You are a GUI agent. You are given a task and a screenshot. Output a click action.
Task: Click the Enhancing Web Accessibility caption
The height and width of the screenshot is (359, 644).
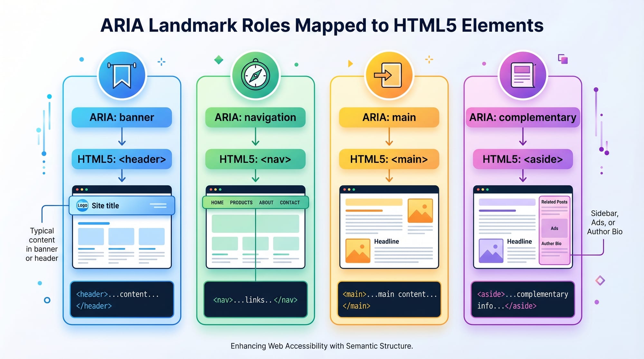(x=322, y=346)
